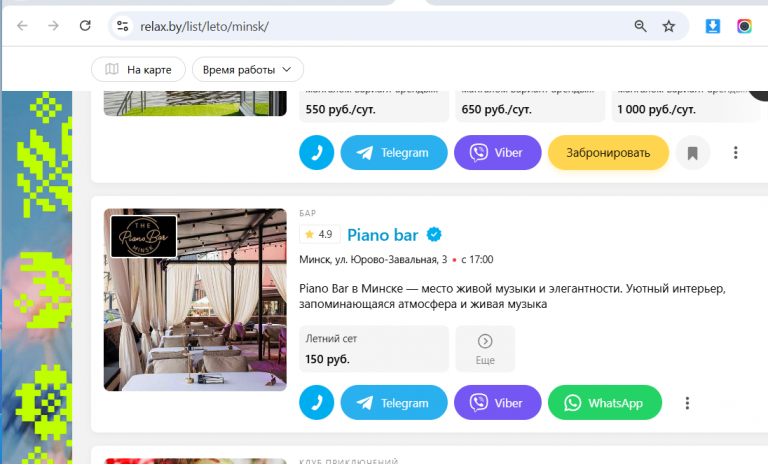Click the address bar URL relax.by/list/leto/minsk/
This screenshot has height=464, width=768.
[x=204, y=26]
